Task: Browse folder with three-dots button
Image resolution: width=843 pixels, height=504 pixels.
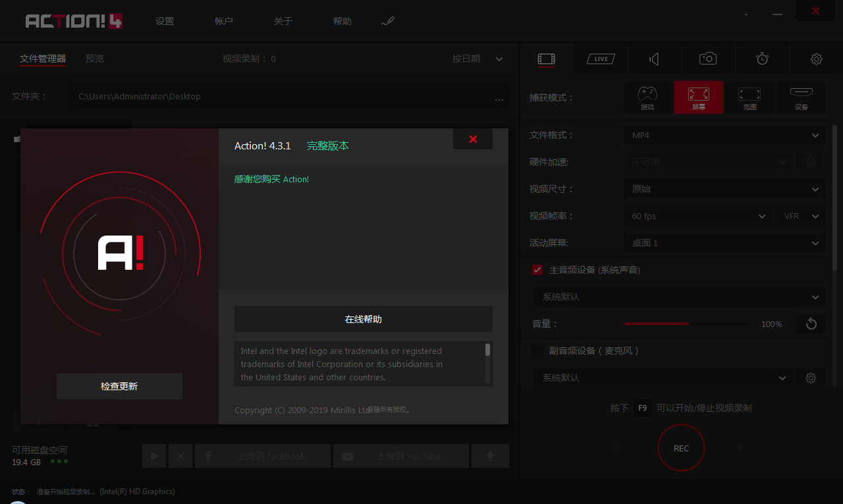Action: (x=499, y=99)
